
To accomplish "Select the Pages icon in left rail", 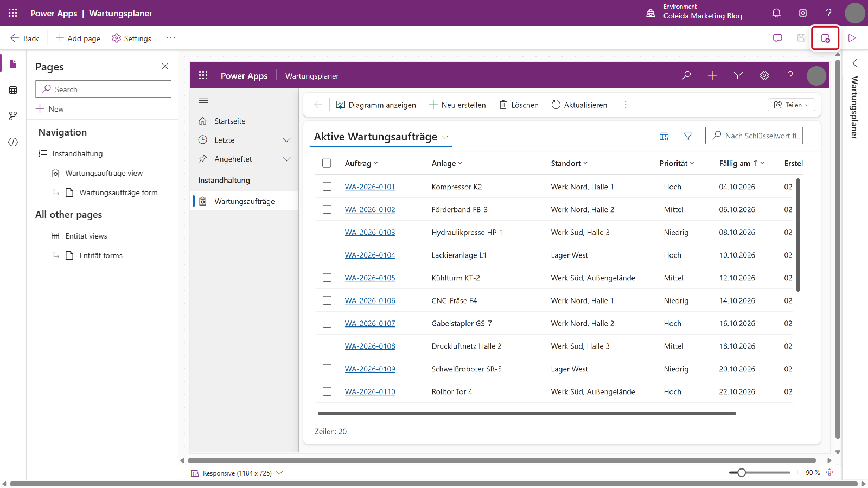I will click(13, 64).
